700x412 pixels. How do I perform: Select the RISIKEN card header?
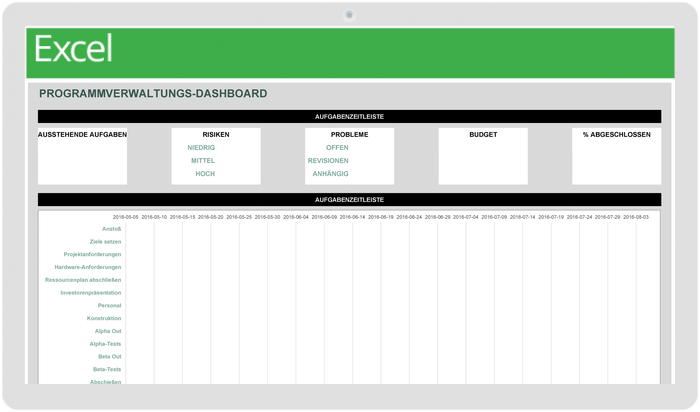(x=216, y=134)
